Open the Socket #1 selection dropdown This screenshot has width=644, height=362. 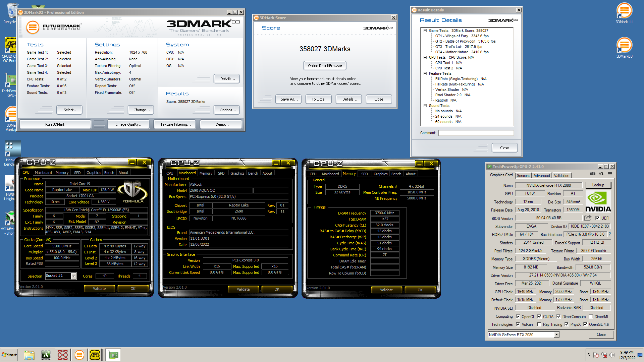click(73, 276)
